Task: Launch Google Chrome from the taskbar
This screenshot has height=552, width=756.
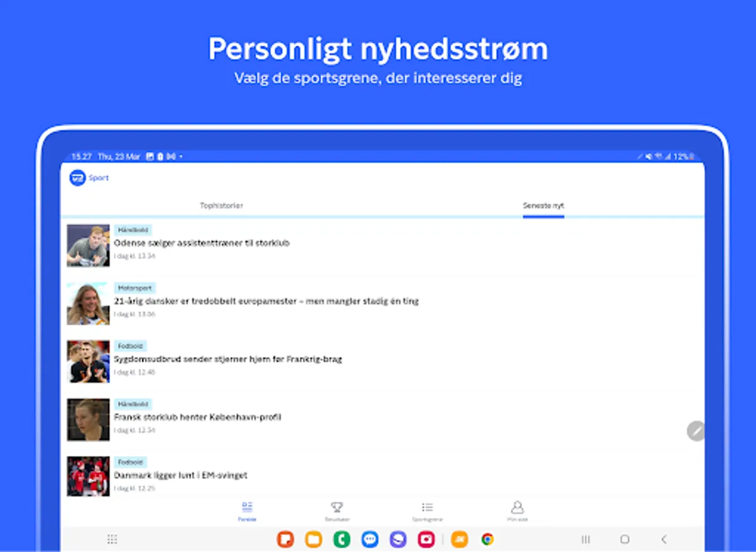Action: tap(488, 539)
